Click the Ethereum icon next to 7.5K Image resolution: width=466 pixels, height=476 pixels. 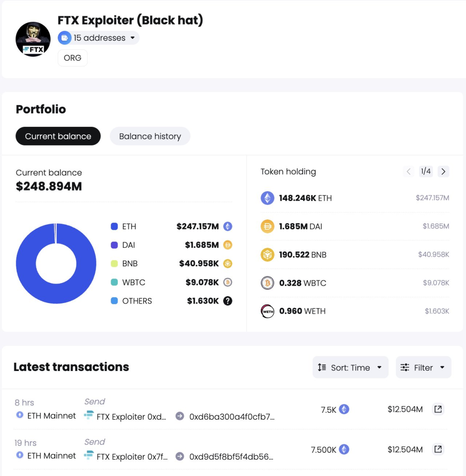click(x=344, y=409)
